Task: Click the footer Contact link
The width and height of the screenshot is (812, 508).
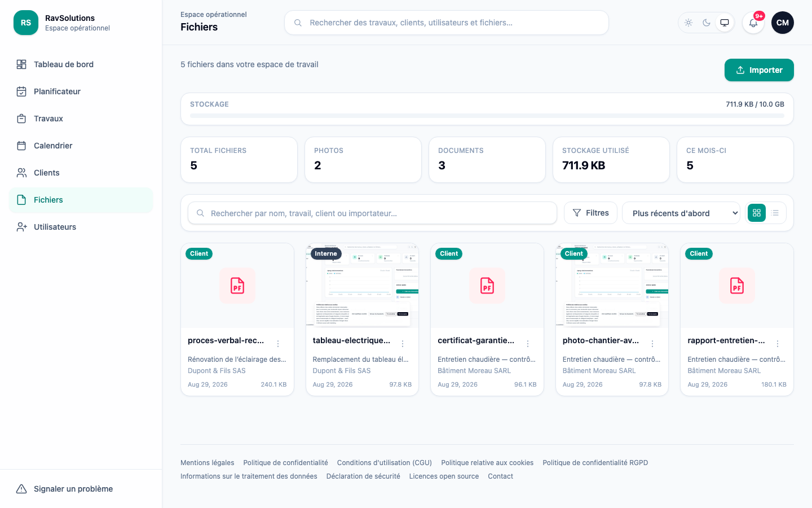Action: coord(500,476)
